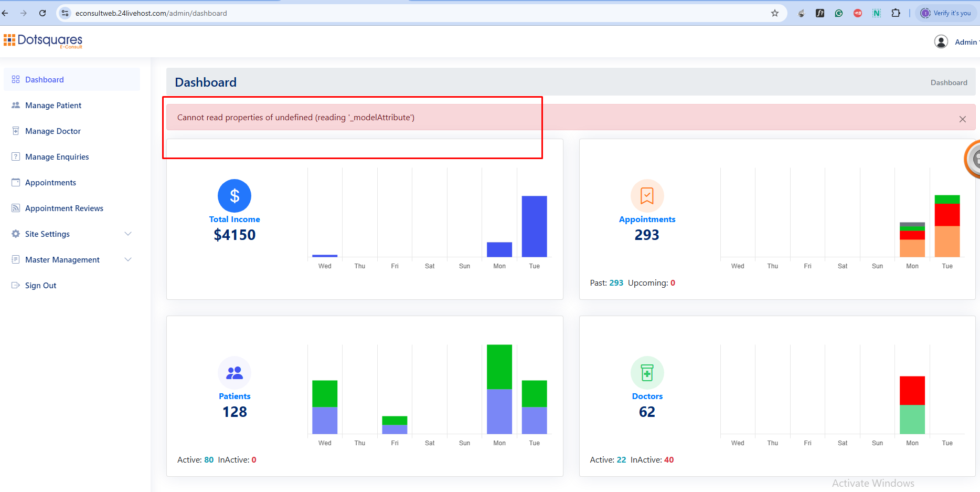Click the 'Verify it's you' profile button
The width and height of the screenshot is (980, 492).
click(x=946, y=13)
